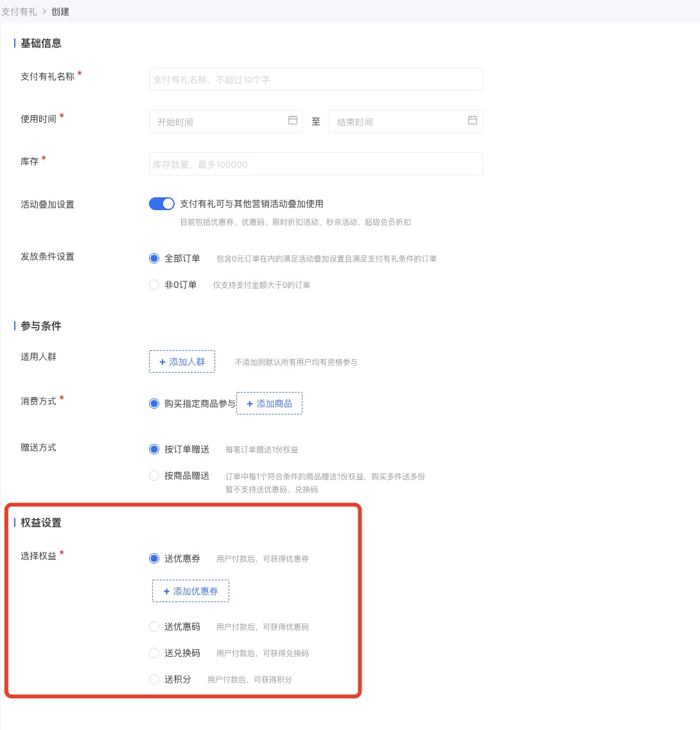The image size is (700, 730).
Task: Select the 送积分 benefit option
Action: tap(154, 679)
